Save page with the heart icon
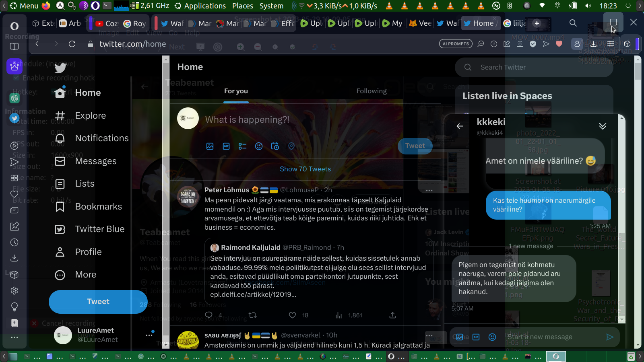This screenshot has height=362, width=644. pos(559,44)
